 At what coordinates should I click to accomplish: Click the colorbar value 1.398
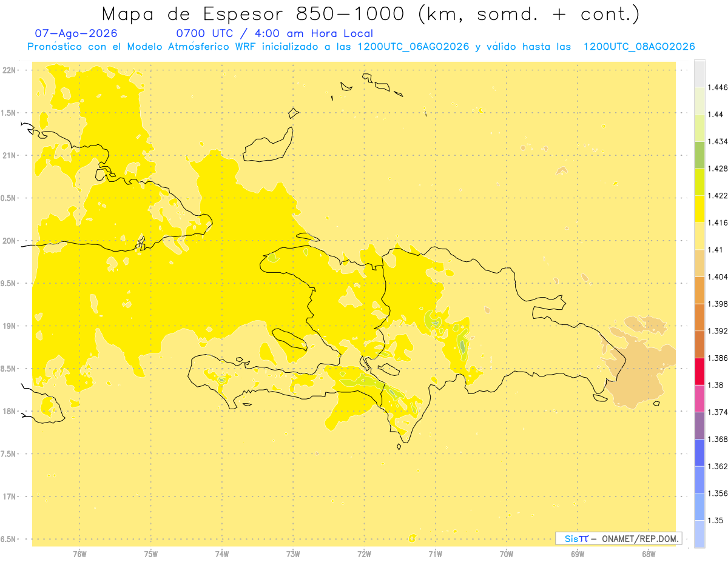717,304
